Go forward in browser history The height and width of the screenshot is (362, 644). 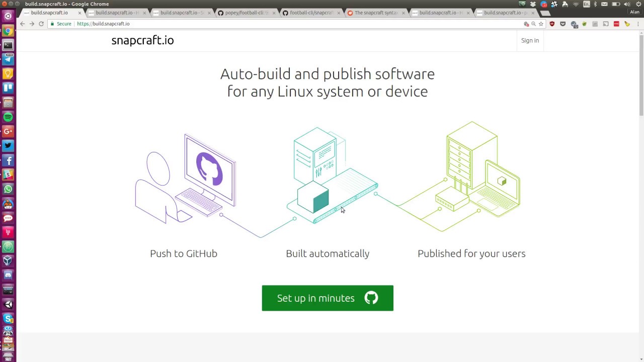tap(32, 24)
